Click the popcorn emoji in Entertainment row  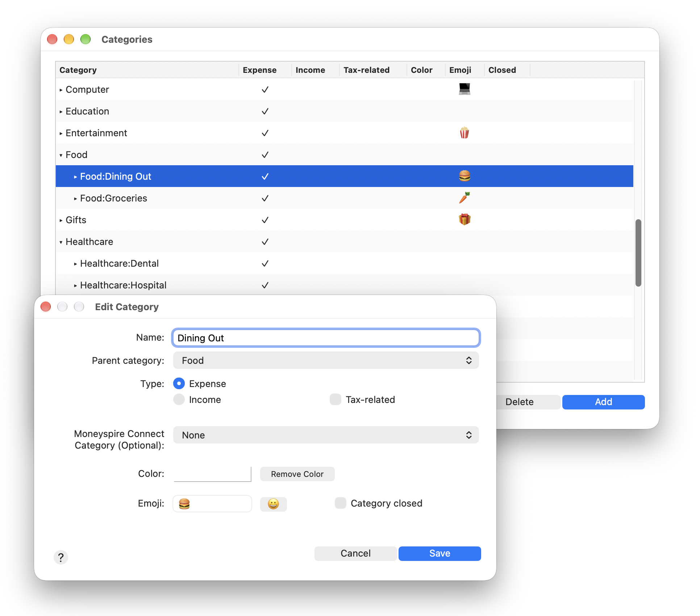464,133
